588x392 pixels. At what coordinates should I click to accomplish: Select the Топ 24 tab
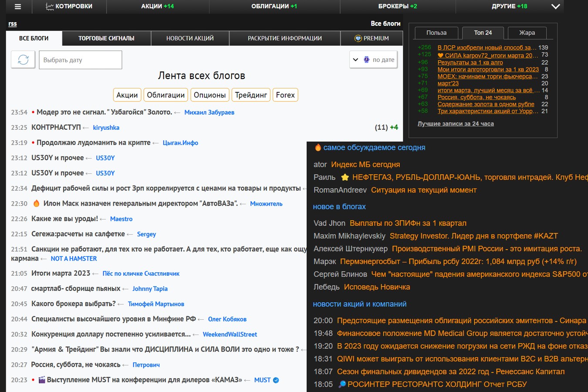click(483, 33)
